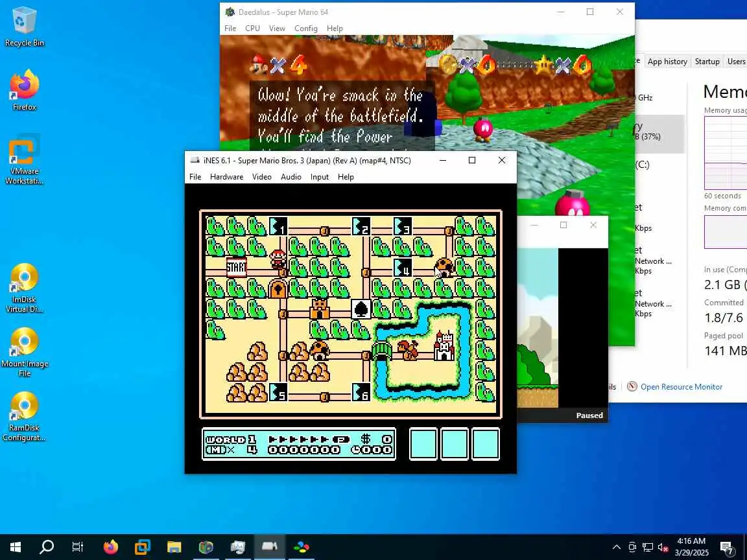Viewport: 747px width, 560px height.
Task: Open Daedalus Help menu
Action: (335, 29)
